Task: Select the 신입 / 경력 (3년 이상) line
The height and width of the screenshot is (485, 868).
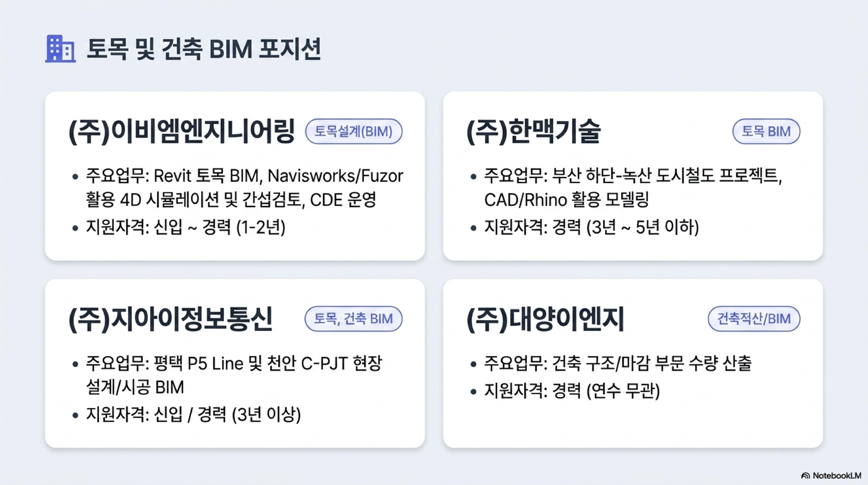Action: tap(193, 415)
